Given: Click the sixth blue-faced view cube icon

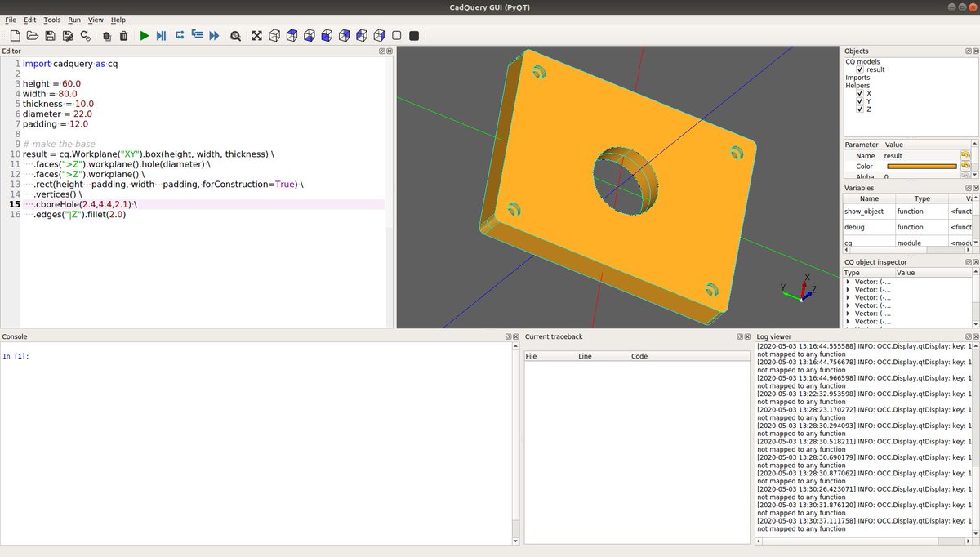Looking at the screenshot, I should (x=379, y=35).
